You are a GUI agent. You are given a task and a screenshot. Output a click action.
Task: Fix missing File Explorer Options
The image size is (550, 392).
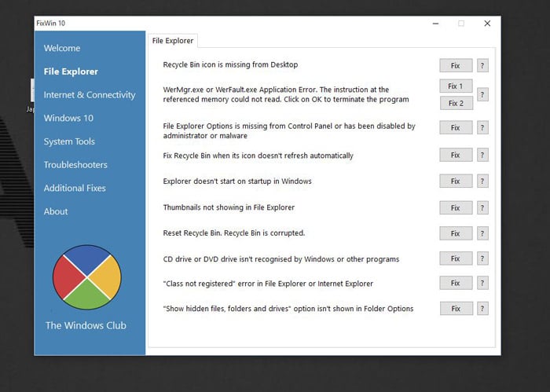456,127
